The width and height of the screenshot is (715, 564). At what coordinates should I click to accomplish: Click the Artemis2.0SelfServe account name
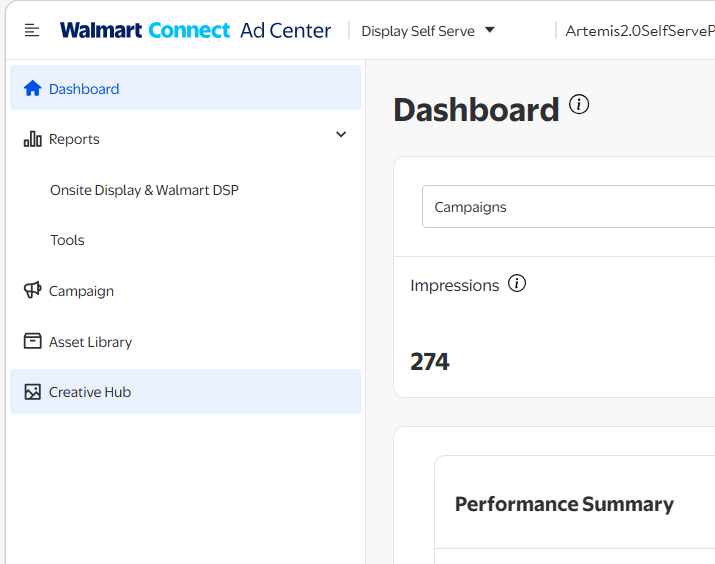(x=640, y=31)
